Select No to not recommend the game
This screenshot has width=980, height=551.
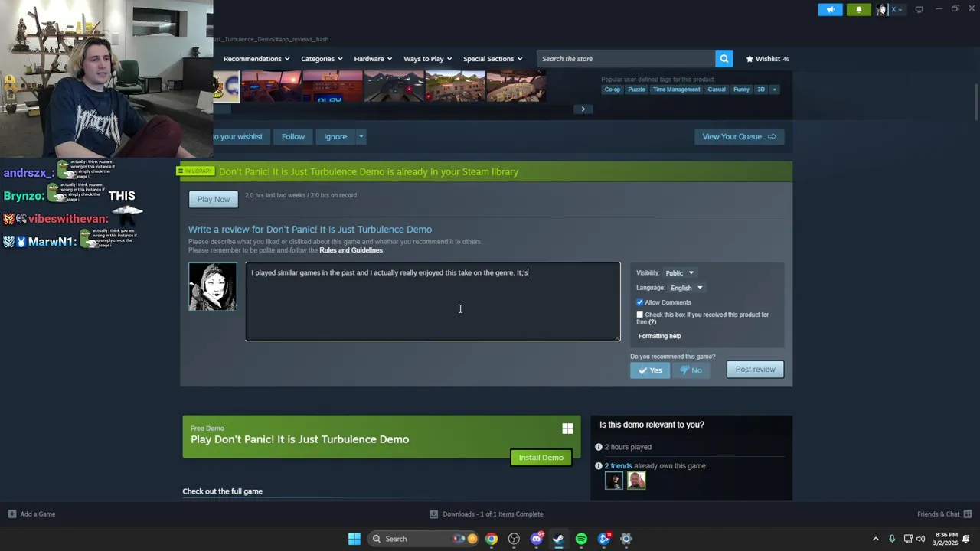(691, 370)
